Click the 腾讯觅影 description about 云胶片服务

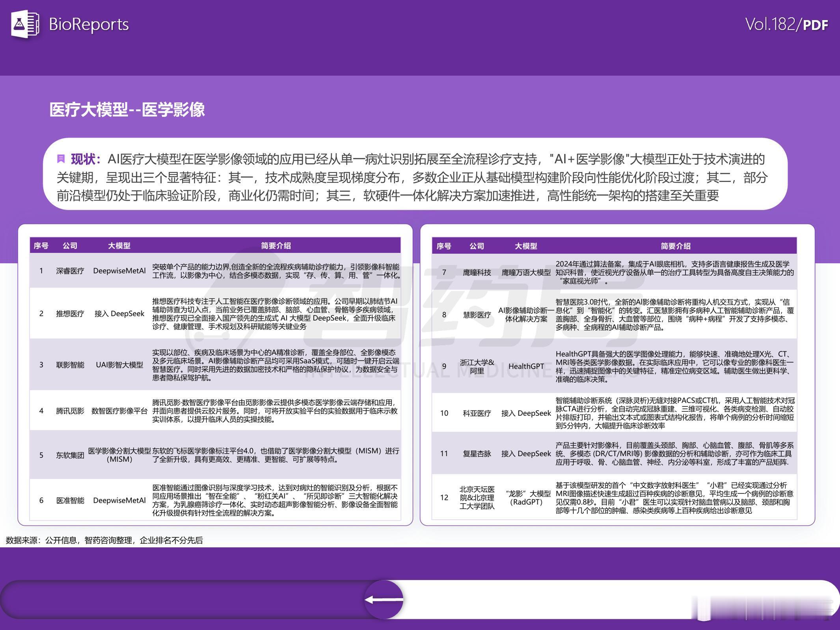(x=275, y=411)
